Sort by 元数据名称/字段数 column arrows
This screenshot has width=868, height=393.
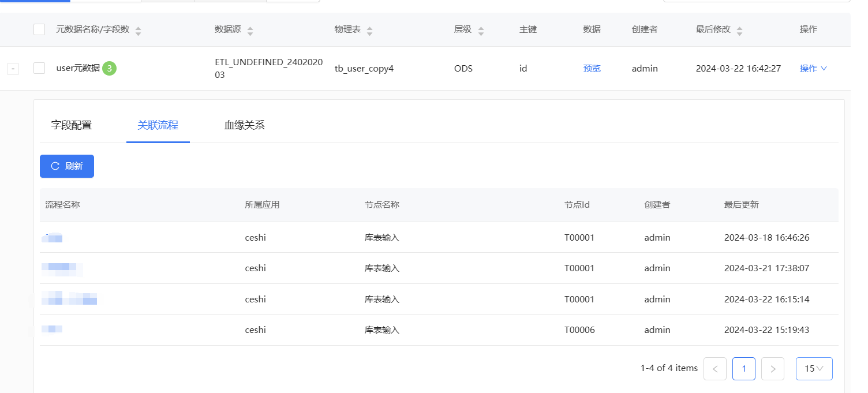pyautogui.click(x=138, y=31)
